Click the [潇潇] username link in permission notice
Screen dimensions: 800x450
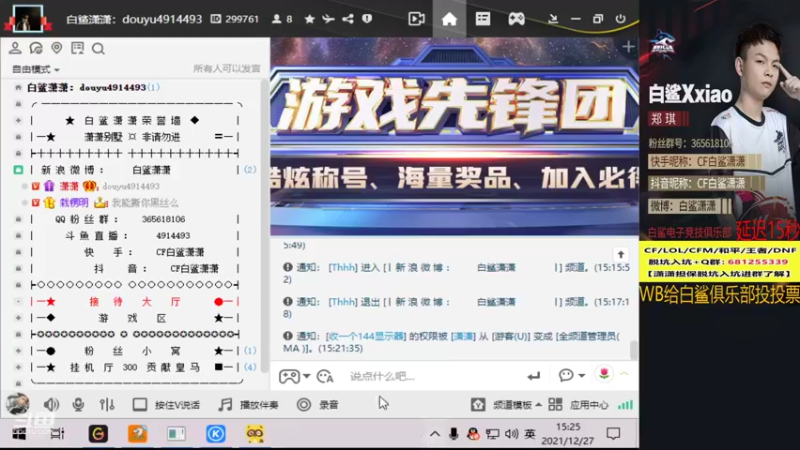(463, 336)
